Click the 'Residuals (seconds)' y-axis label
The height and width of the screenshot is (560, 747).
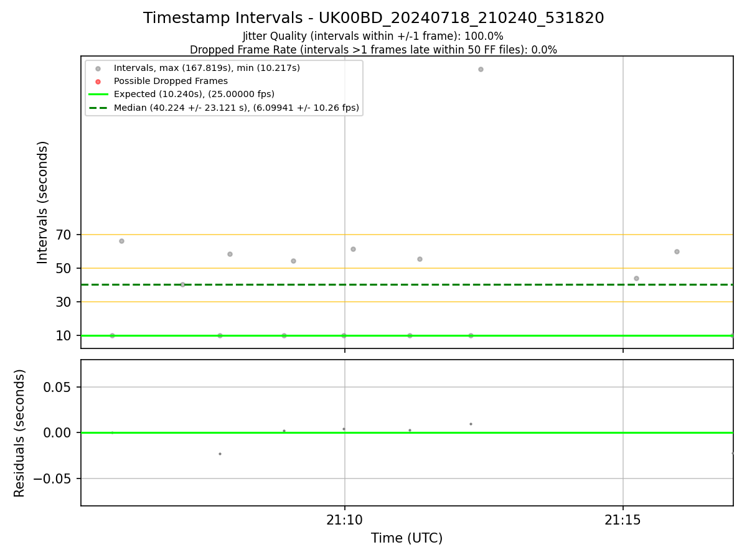tap(20, 433)
